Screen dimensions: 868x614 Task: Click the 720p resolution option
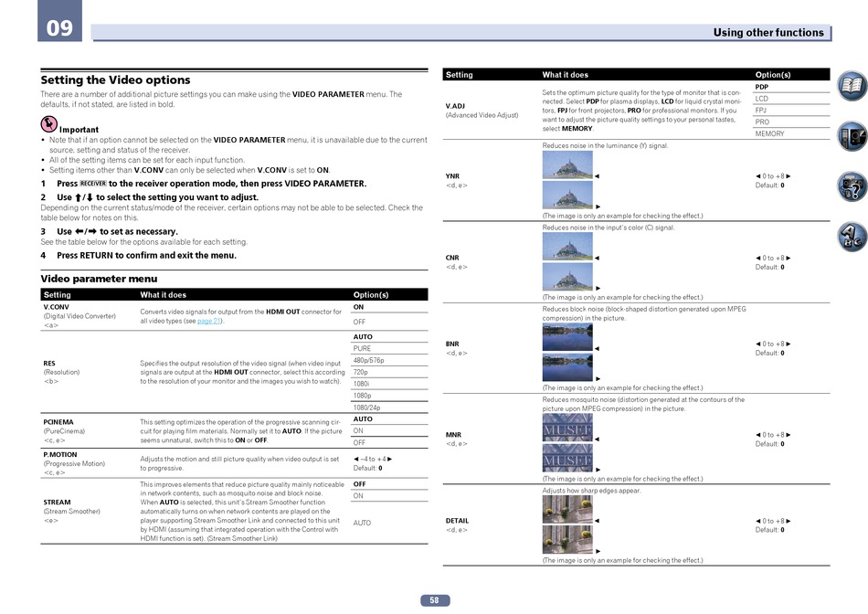[x=360, y=372]
